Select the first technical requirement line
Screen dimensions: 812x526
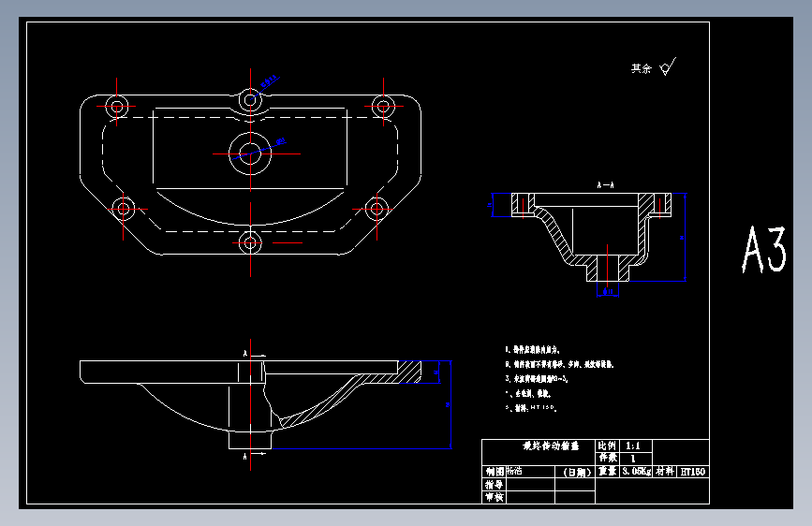532,350
